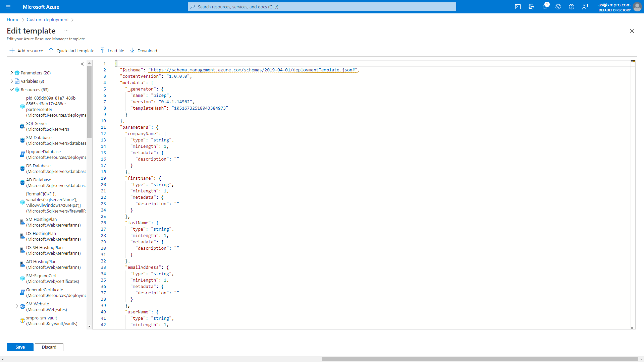Click the Discard button
Viewport: 644px width, 362px height.
point(49,347)
